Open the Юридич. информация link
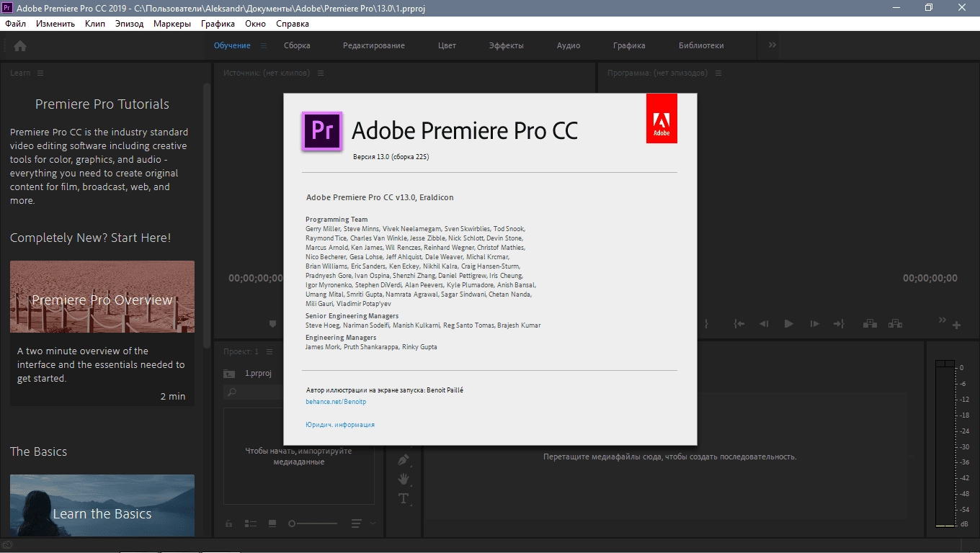The image size is (980, 553). point(340,425)
